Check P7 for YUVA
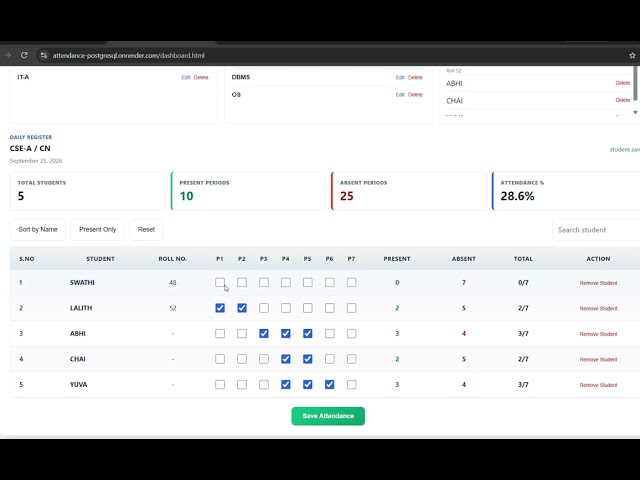 click(x=351, y=384)
